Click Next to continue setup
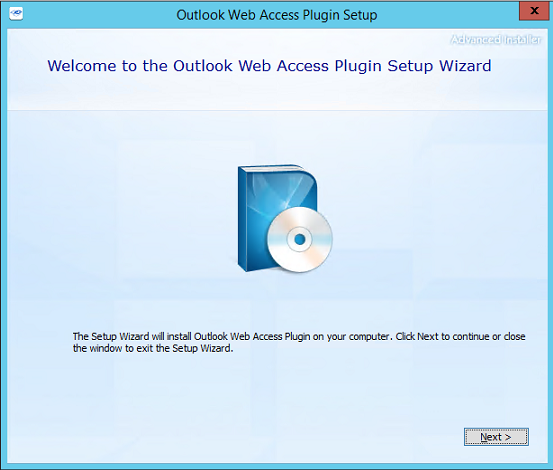553x470 pixels. tap(496, 437)
